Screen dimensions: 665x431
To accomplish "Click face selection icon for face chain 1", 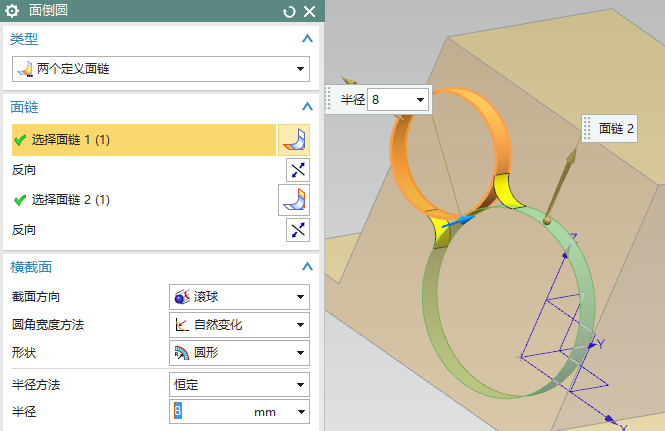I will click(x=294, y=140).
